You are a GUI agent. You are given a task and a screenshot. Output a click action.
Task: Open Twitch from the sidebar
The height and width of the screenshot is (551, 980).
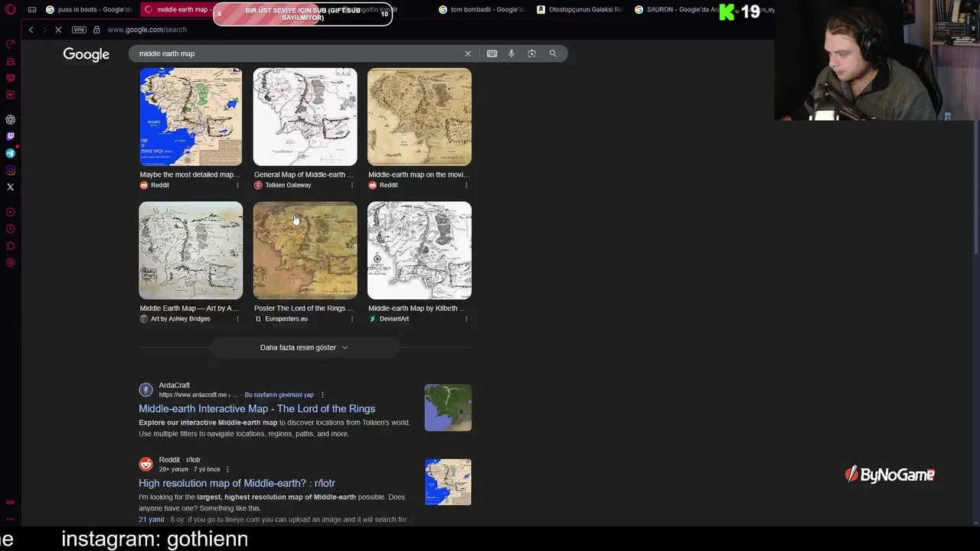[11, 137]
